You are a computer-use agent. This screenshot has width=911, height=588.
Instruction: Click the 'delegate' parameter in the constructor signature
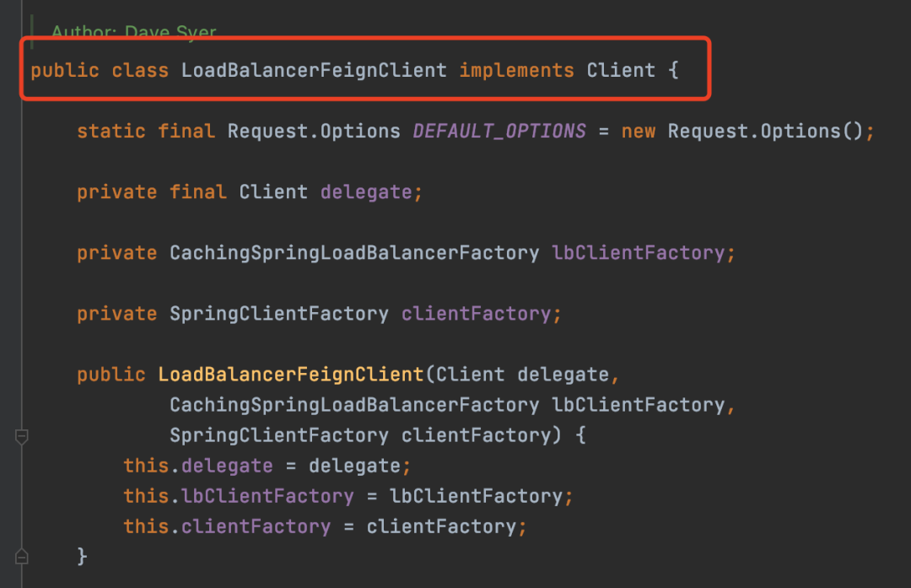click(563, 375)
